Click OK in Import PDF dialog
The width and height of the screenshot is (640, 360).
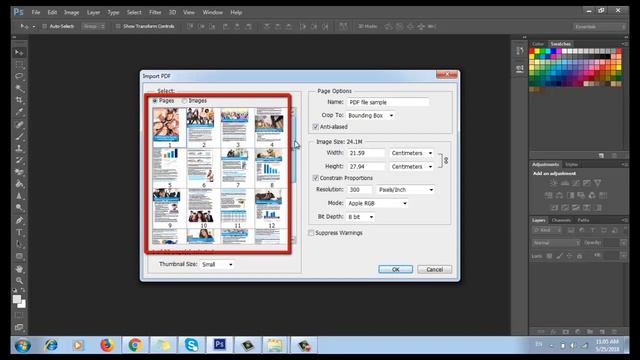[396, 269]
